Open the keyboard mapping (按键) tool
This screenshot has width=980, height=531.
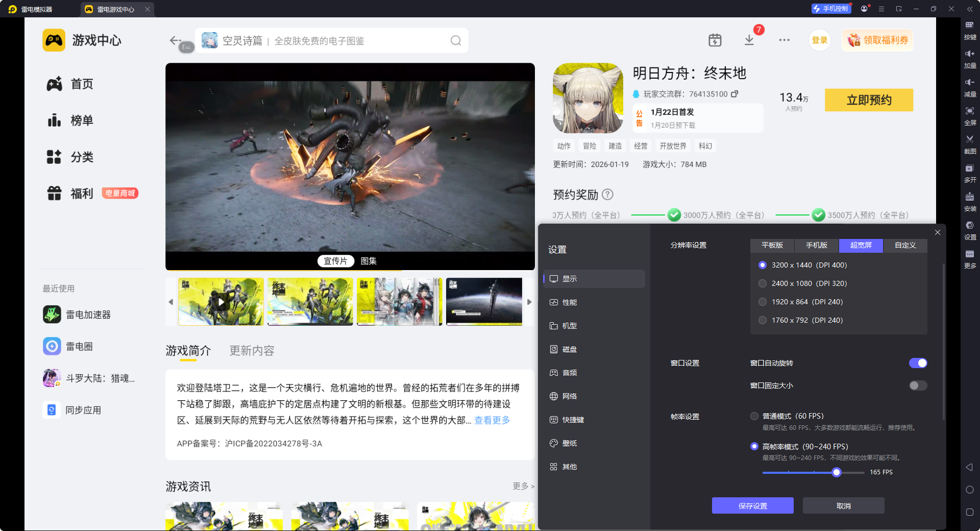[970, 30]
